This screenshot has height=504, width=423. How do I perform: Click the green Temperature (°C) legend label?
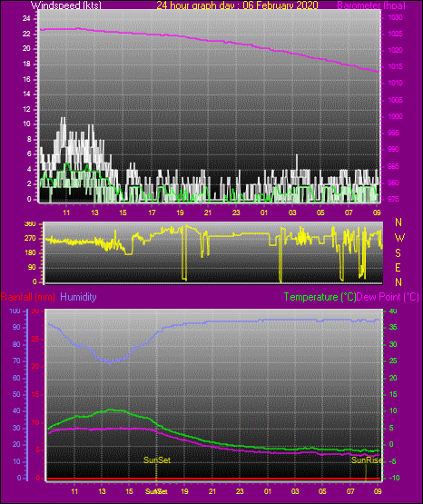(x=320, y=297)
